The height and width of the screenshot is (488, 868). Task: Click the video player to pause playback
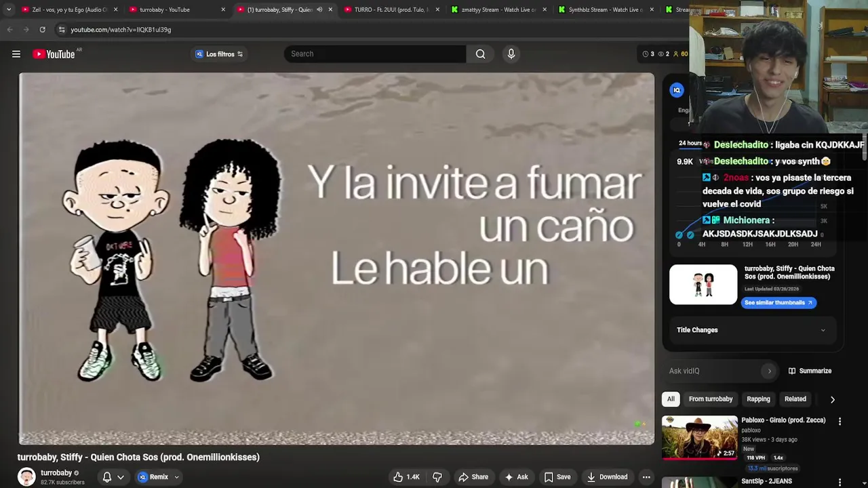(x=336, y=258)
